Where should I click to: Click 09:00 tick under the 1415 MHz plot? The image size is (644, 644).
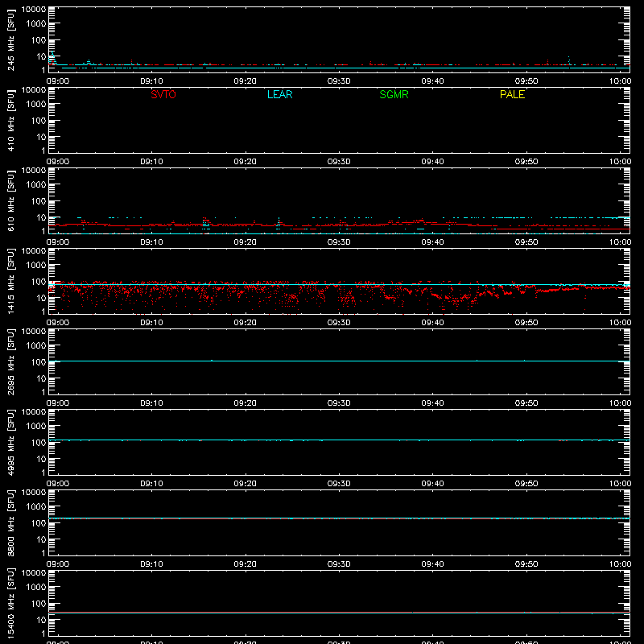(x=58, y=323)
